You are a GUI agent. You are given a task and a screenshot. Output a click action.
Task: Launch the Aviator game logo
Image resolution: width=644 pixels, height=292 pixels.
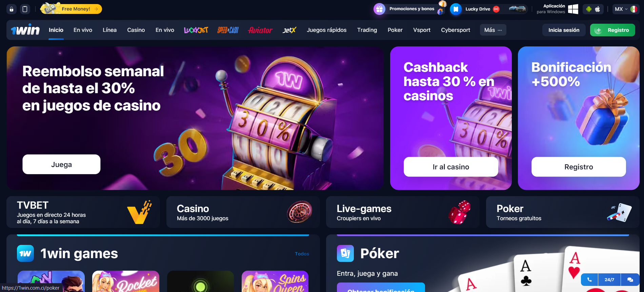click(260, 30)
